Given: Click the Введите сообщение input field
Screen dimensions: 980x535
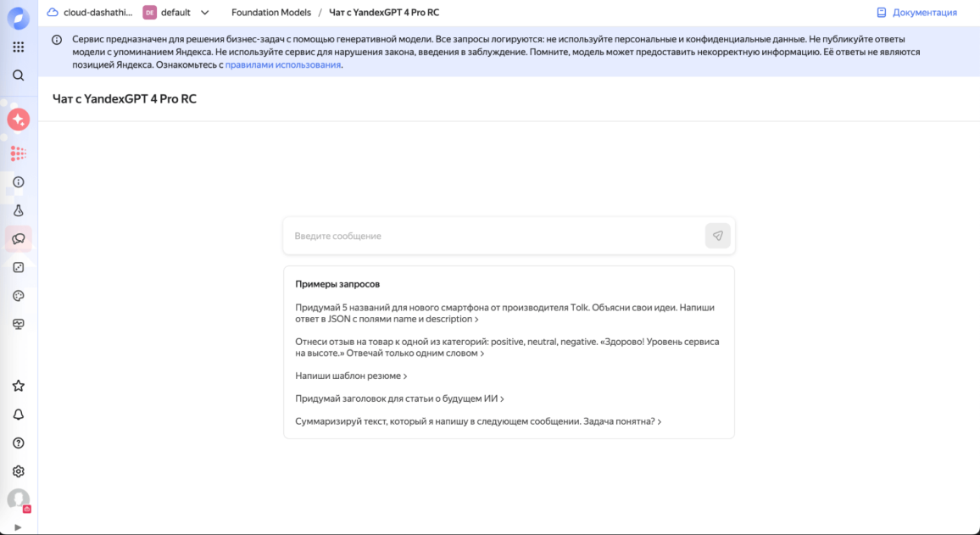Looking at the screenshot, I should 493,236.
